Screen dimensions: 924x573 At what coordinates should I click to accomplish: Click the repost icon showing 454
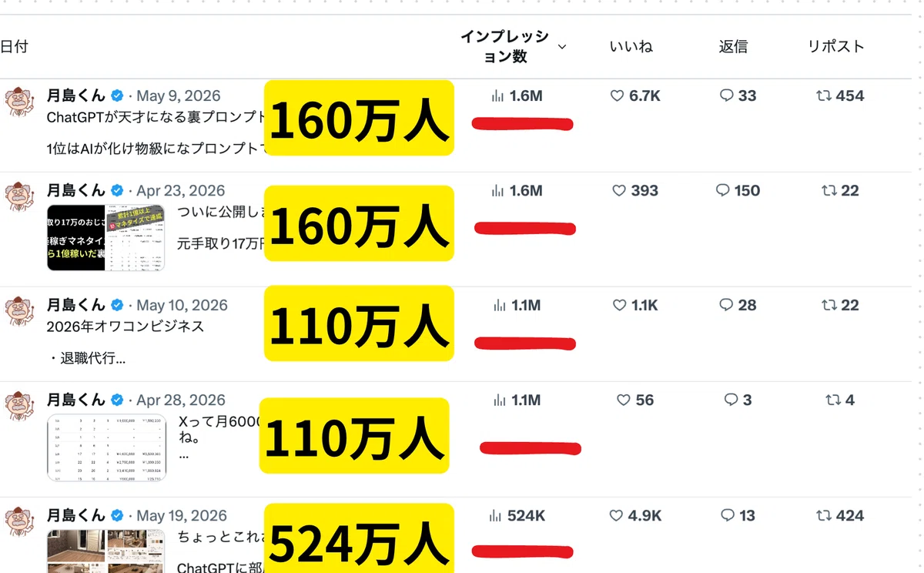(x=824, y=96)
